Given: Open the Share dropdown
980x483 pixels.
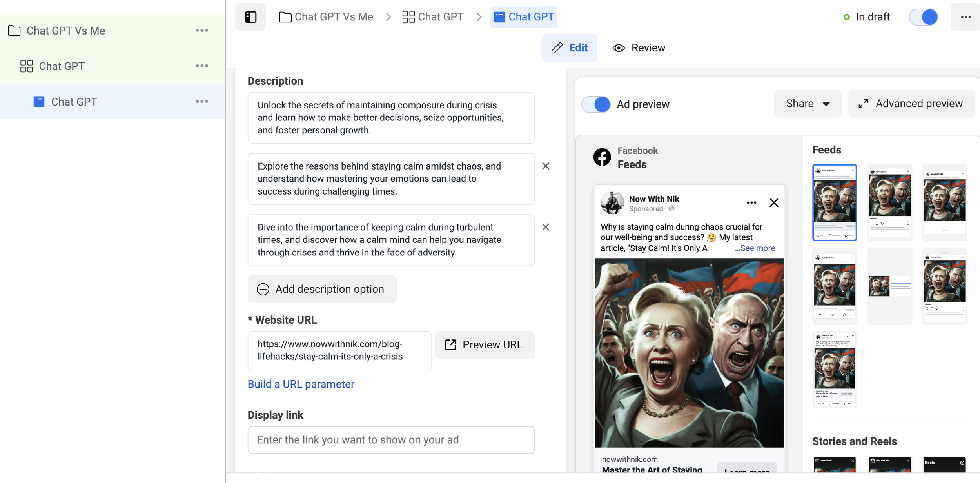Looking at the screenshot, I should (x=808, y=104).
